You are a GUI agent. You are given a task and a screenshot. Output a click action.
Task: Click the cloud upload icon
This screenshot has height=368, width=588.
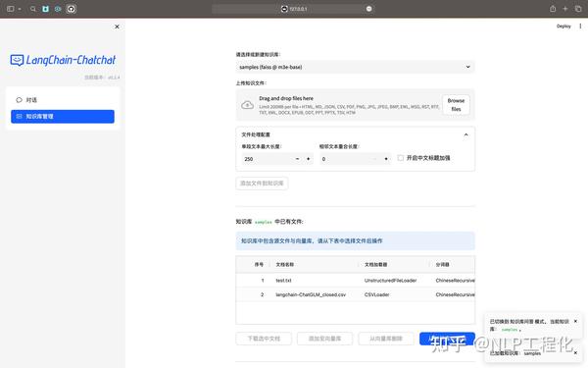tap(247, 105)
